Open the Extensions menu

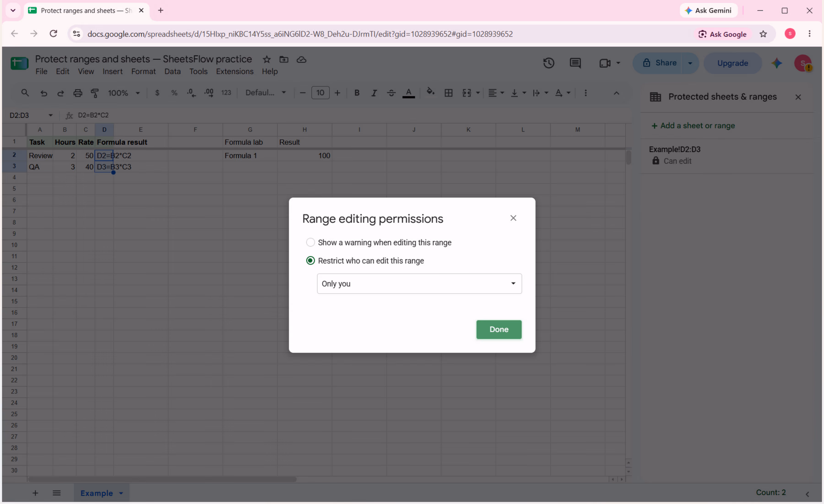[x=234, y=71]
